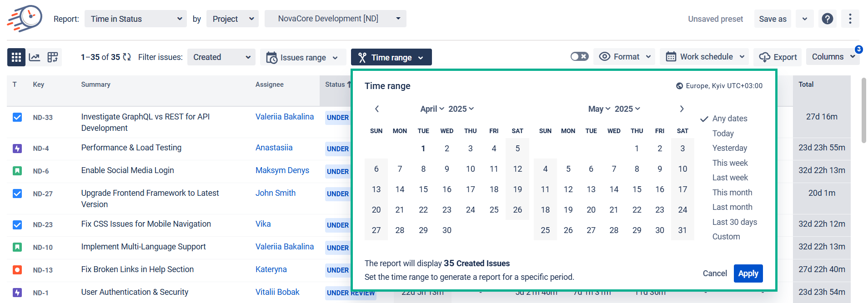Select April 15 in the calendar
This screenshot has width=868, height=303.
pos(423,189)
